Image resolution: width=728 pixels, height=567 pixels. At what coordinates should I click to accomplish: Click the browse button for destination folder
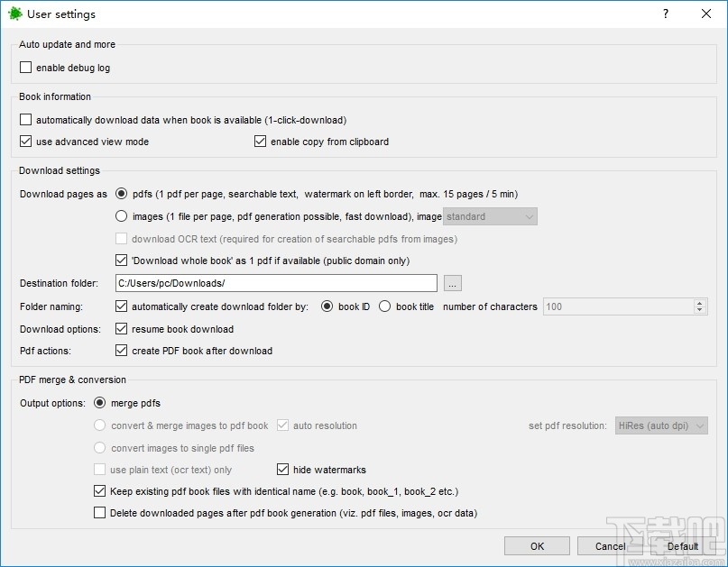pyautogui.click(x=452, y=283)
